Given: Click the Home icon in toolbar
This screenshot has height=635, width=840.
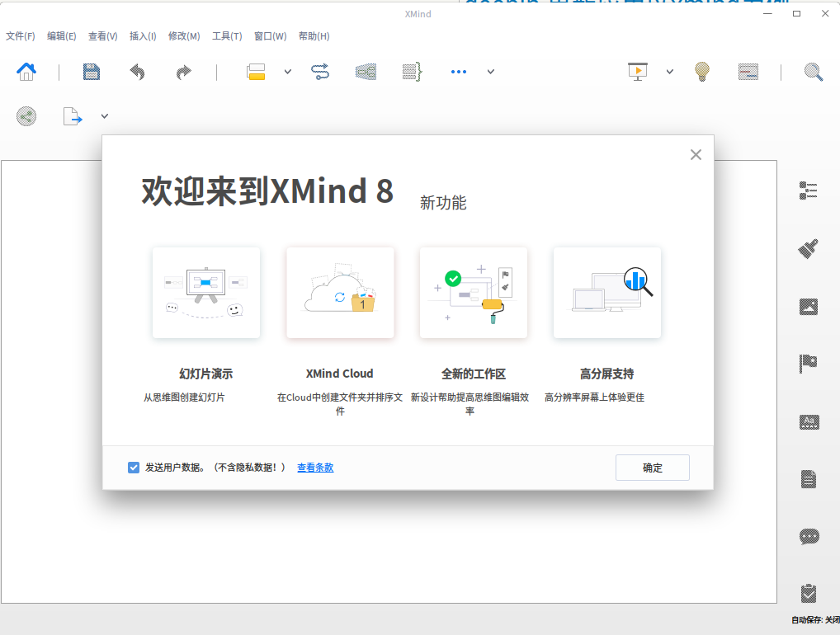Looking at the screenshot, I should coord(26,71).
